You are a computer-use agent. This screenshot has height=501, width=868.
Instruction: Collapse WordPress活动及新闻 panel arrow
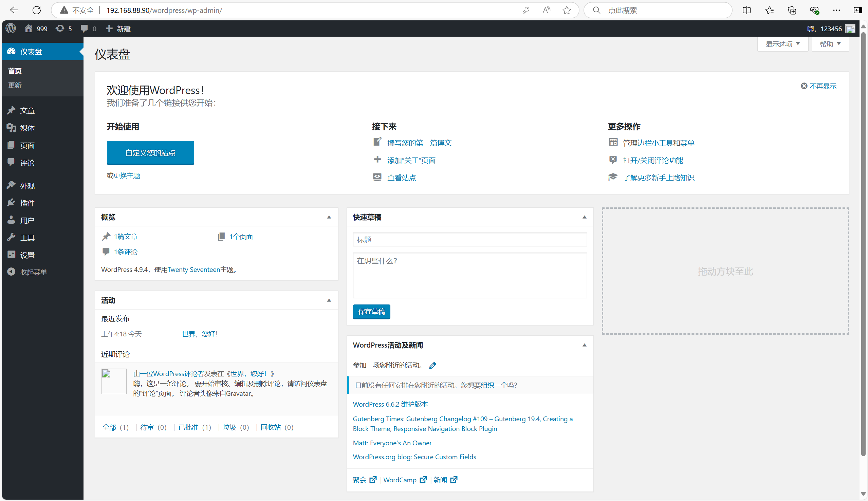pos(584,345)
